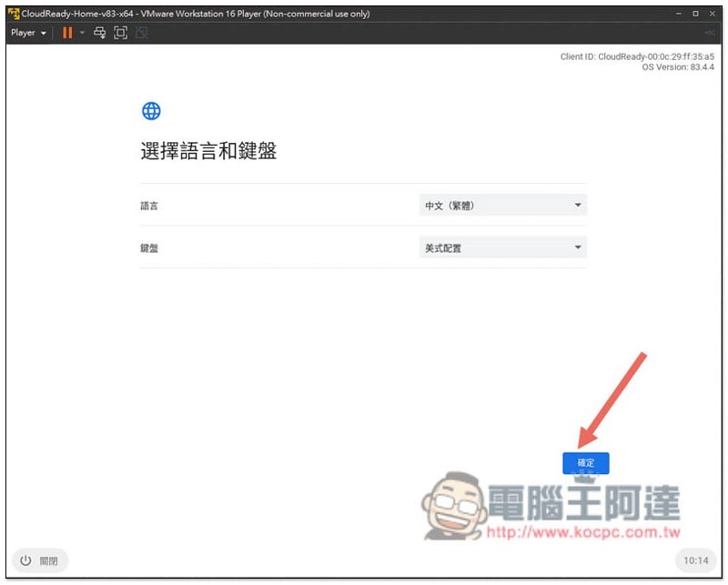The height and width of the screenshot is (585, 728).
Task: Click the 語言 row label
Action: [x=149, y=206]
